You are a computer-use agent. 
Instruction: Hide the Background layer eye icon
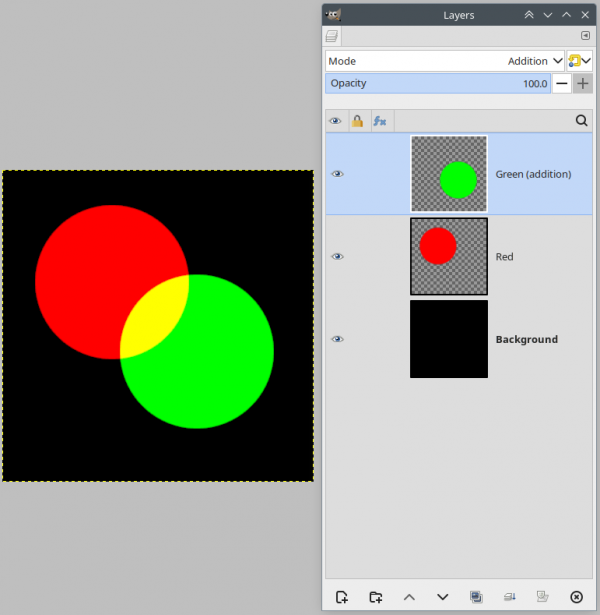[x=337, y=339]
